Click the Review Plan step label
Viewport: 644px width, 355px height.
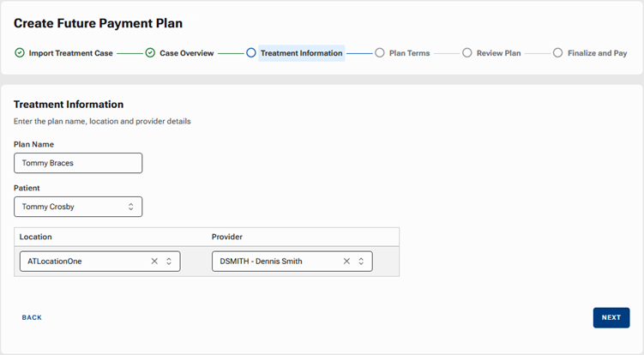(x=498, y=53)
